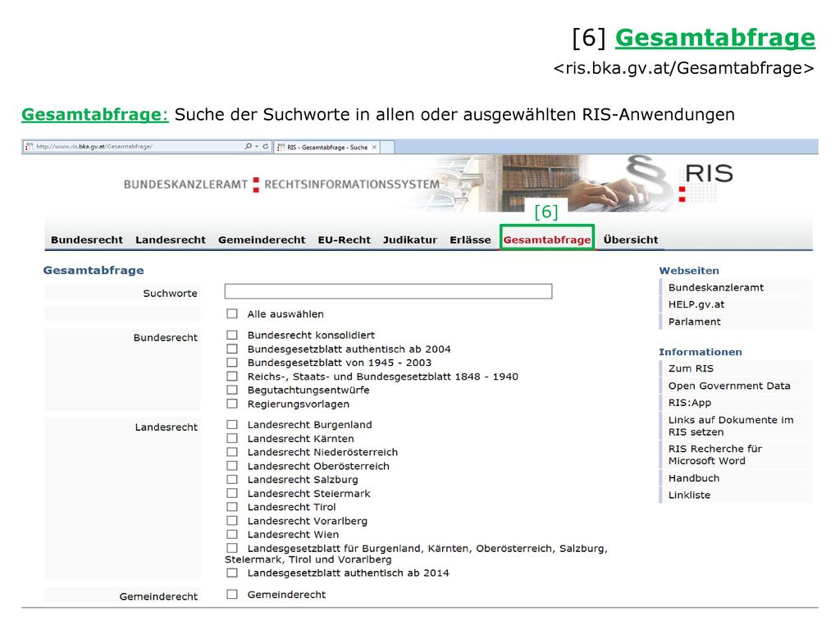Check Bundesrecht konsolidiert
This screenshot has width=840, height=630.
pyautogui.click(x=232, y=335)
